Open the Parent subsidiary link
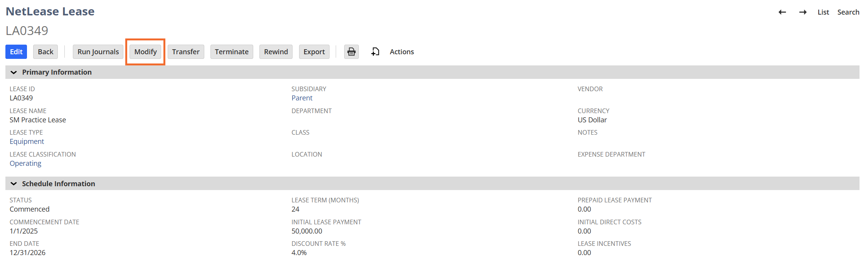Viewport: 868px width, 257px height. (302, 98)
